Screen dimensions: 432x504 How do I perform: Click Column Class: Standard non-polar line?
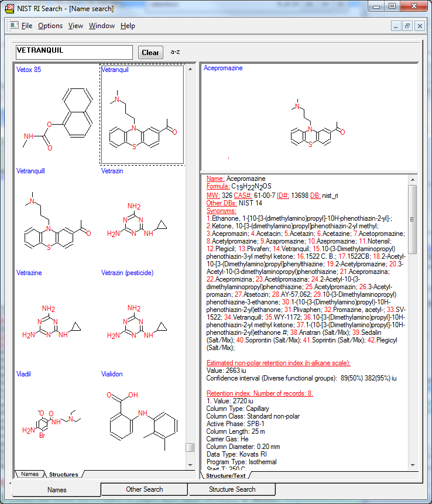pos(253,416)
